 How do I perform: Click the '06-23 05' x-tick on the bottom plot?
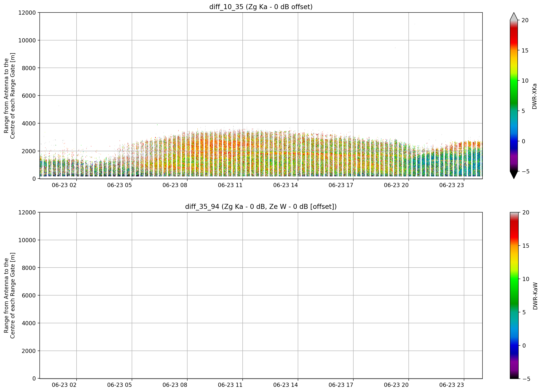coord(119,385)
